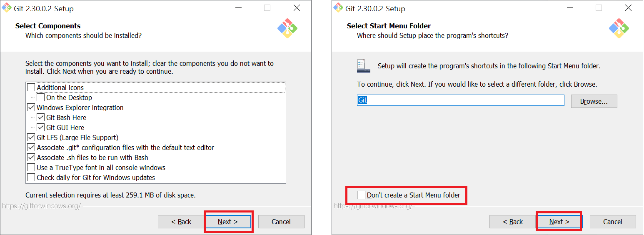Cancel the Select Components setup window
644x235 pixels.
click(x=281, y=222)
